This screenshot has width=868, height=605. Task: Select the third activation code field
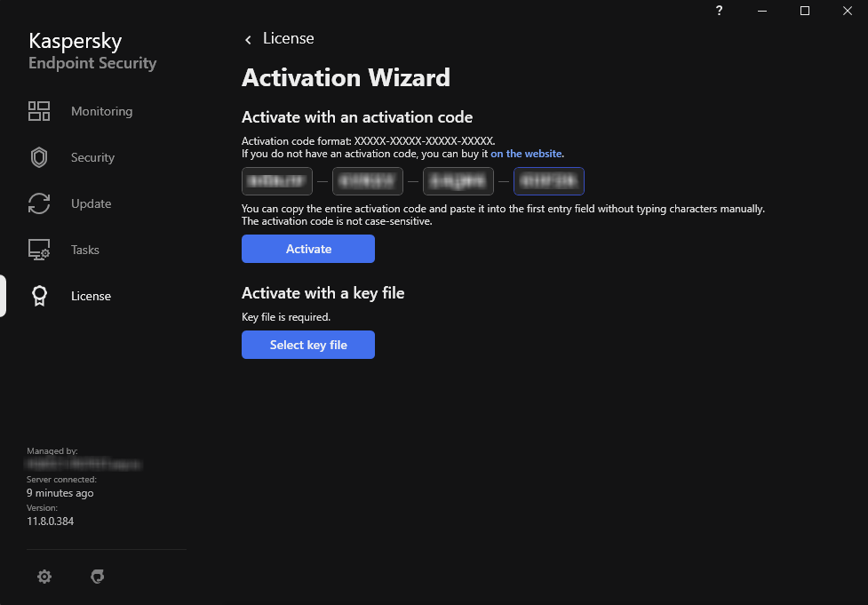pyautogui.click(x=458, y=181)
